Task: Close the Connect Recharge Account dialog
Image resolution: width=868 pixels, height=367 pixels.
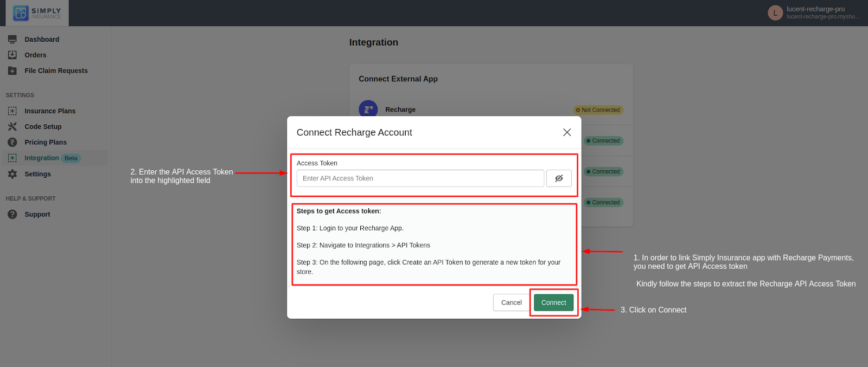Action: pos(567,132)
